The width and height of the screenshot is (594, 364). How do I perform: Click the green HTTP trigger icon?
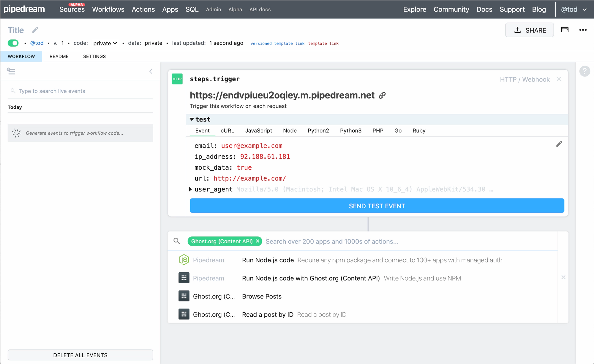177,79
